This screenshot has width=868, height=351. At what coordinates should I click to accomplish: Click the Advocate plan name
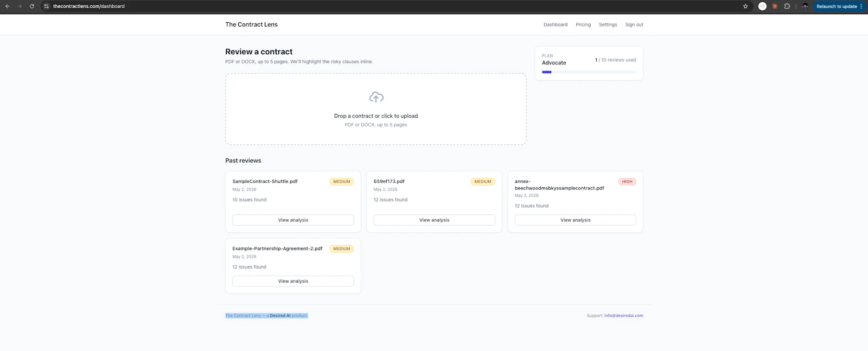pyautogui.click(x=554, y=63)
